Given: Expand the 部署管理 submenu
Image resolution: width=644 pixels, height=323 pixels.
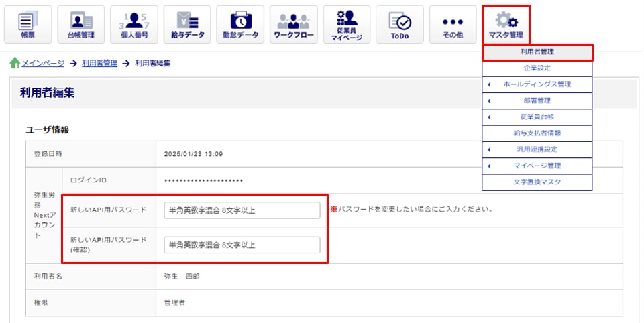Looking at the screenshot, I should [537, 101].
